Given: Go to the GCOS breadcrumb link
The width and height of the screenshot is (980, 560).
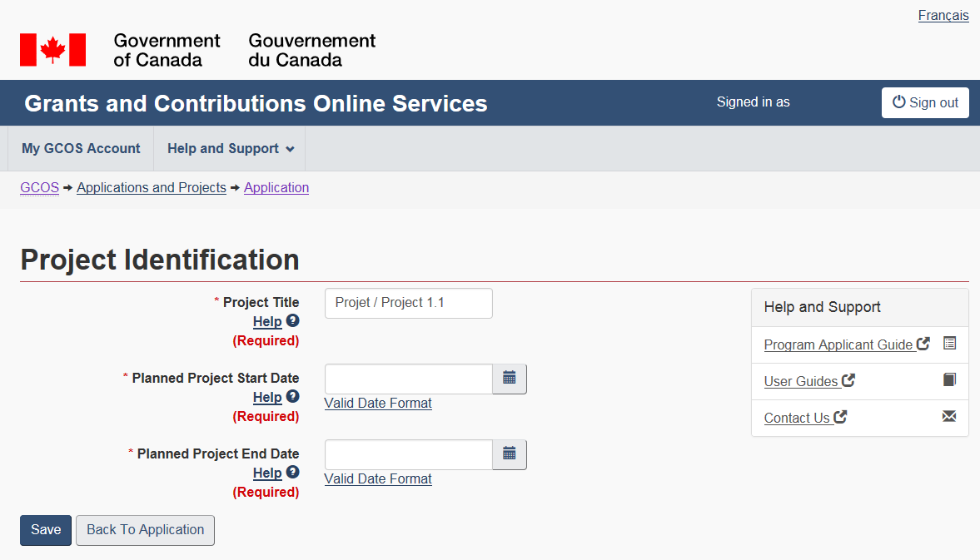Looking at the screenshot, I should (x=39, y=188).
